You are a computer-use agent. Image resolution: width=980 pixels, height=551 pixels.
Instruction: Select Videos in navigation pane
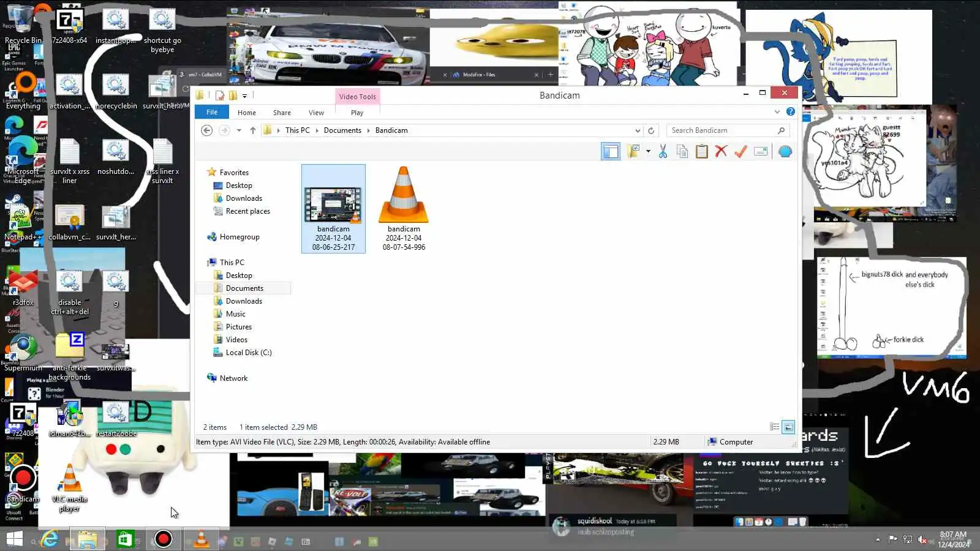[x=236, y=340]
